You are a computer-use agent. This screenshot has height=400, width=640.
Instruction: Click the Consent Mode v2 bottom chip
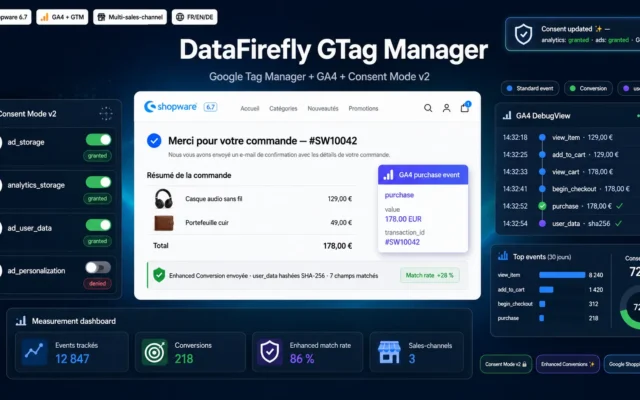[x=506, y=364]
